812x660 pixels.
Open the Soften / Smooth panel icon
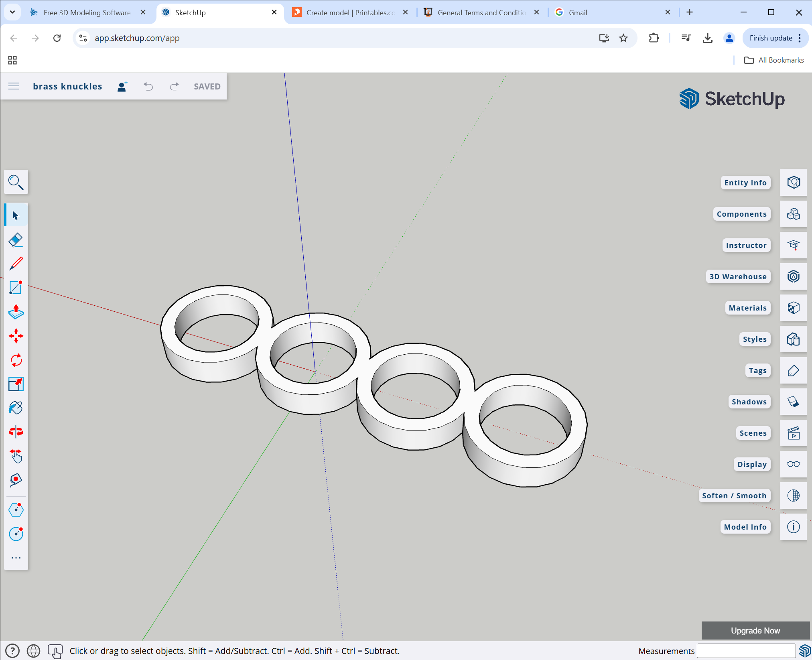click(793, 496)
